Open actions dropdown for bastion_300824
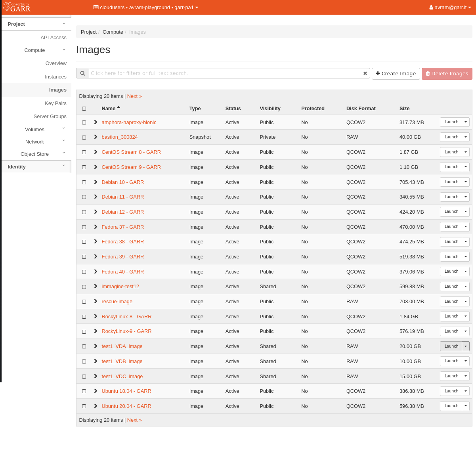Screen dimensions: 476x459 [466, 137]
